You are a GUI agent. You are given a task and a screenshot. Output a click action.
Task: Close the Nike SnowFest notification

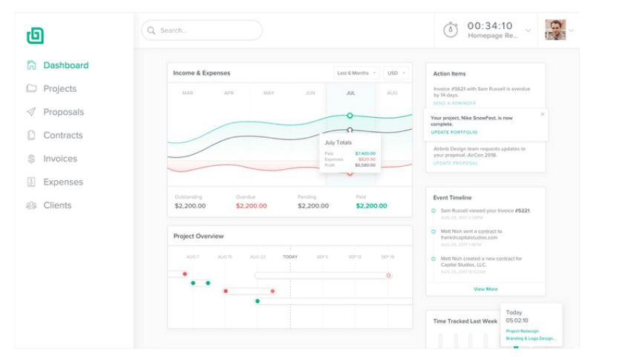543,114
